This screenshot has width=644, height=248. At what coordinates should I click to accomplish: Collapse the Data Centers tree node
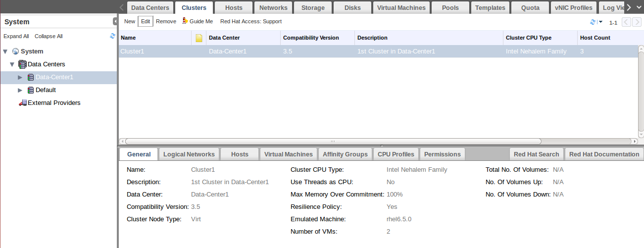coord(12,64)
